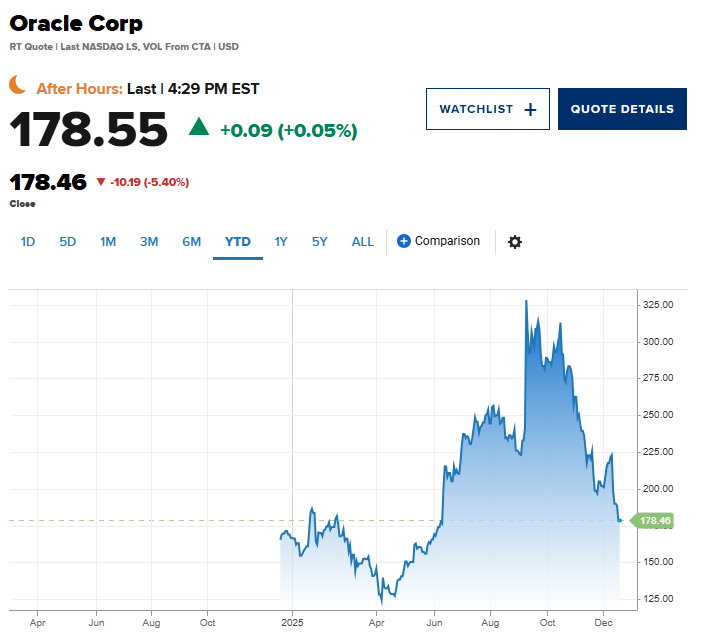This screenshot has width=703, height=644.
Task: Show the 1Y chart range
Action: (281, 242)
